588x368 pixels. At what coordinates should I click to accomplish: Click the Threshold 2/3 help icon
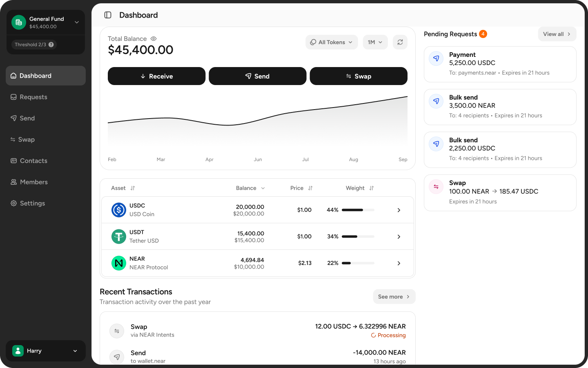pos(51,45)
